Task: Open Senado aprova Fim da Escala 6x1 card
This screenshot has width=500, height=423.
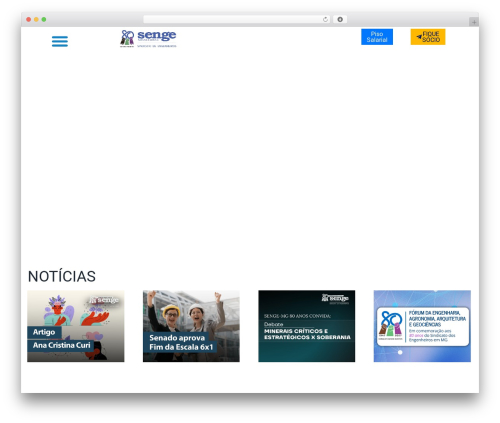Action: (x=191, y=326)
